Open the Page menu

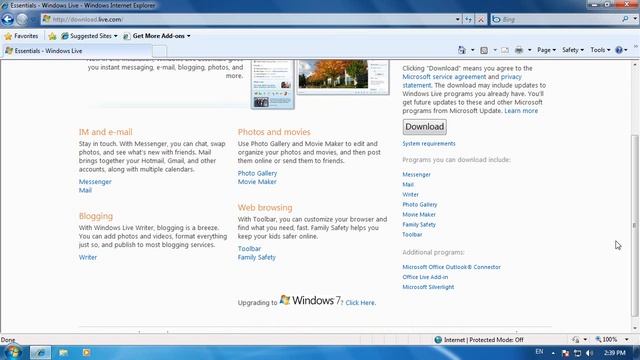(x=547, y=50)
